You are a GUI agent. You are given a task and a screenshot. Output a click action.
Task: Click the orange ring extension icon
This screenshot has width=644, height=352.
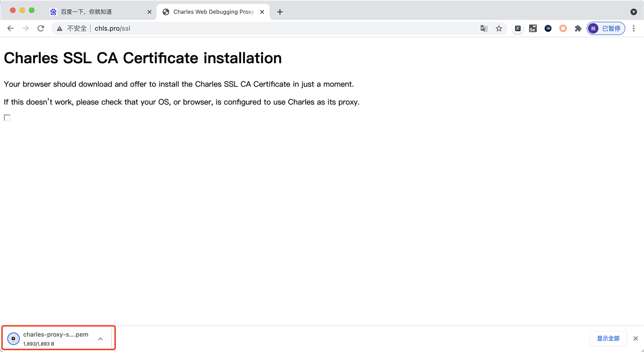tap(563, 29)
